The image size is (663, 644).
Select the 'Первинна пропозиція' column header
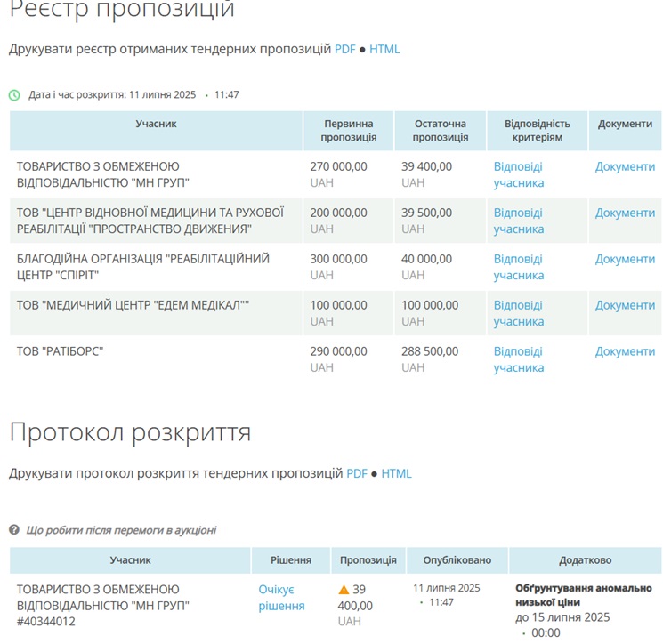(349, 131)
